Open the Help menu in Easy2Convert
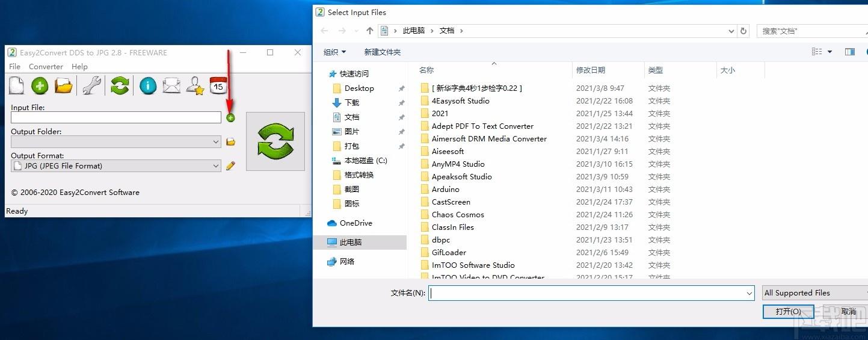 click(79, 67)
